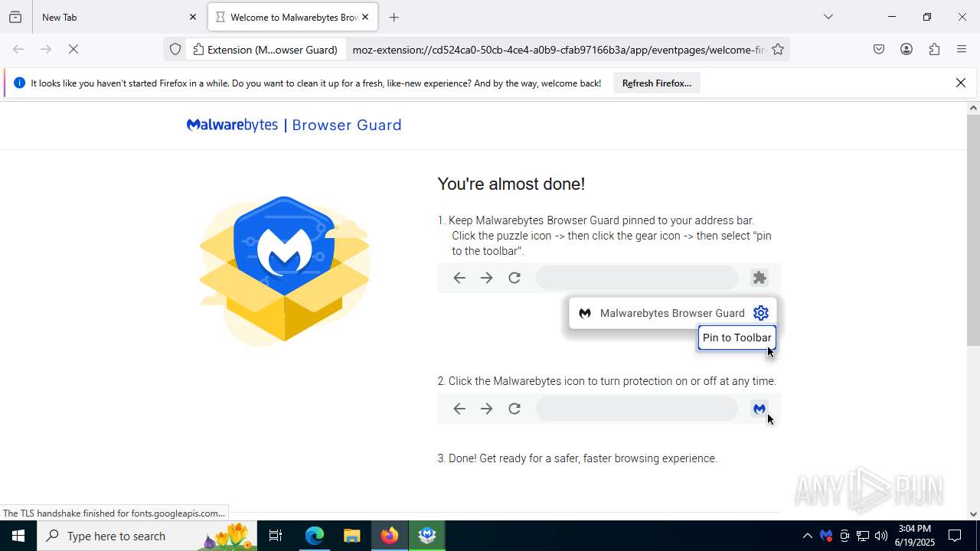Open the Firefox View icon

pyautogui.click(x=15, y=17)
